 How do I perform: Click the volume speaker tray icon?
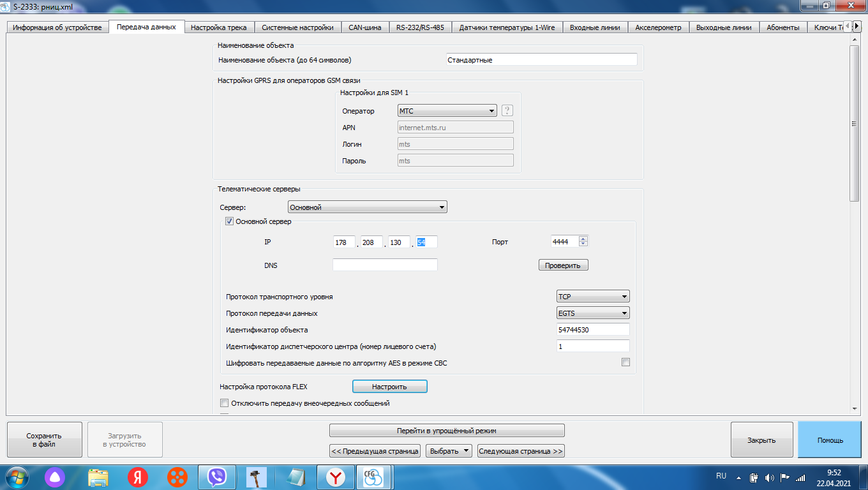[x=769, y=477]
